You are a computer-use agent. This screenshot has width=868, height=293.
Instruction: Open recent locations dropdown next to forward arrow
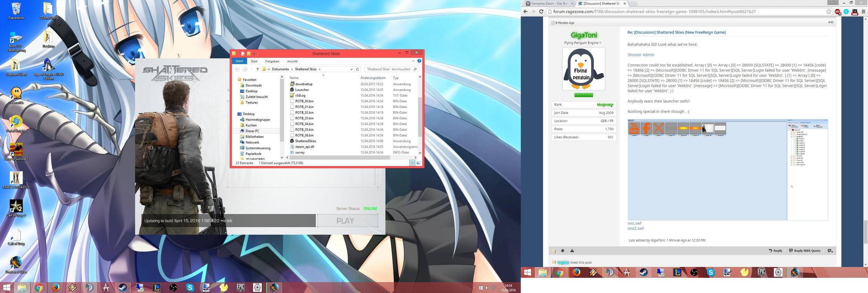pos(251,69)
